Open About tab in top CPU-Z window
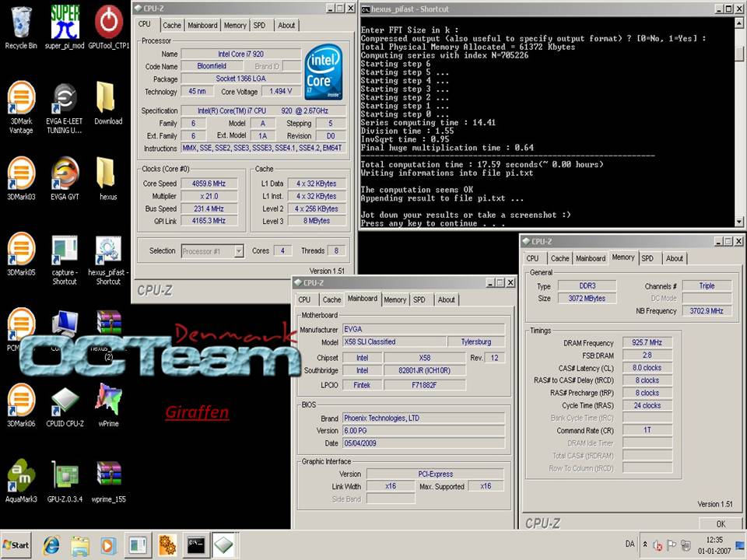Screen dimensions: 747x560 286,25
